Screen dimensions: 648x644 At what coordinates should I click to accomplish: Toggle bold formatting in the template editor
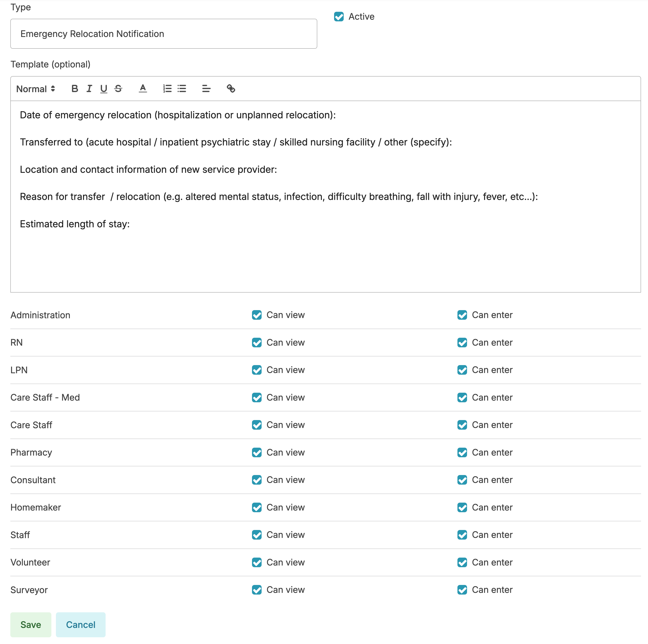pos(74,89)
